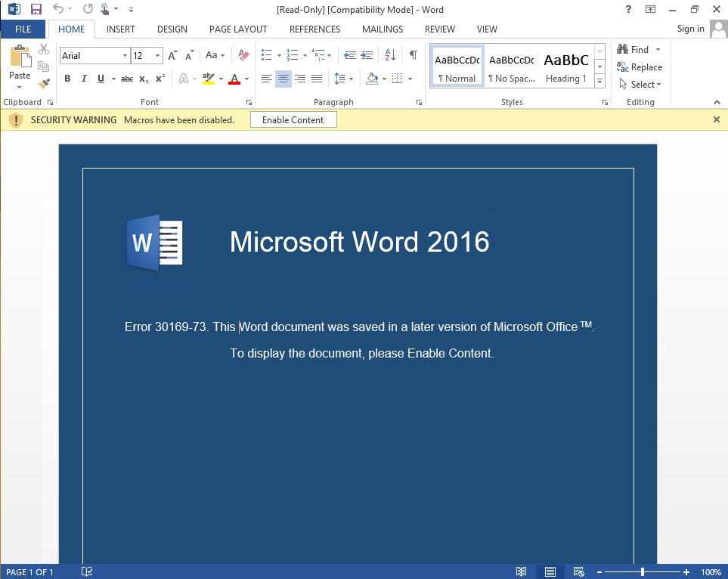This screenshot has width=728, height=579.
Task: Click the 100% zoom level
Action: [711, 572]
